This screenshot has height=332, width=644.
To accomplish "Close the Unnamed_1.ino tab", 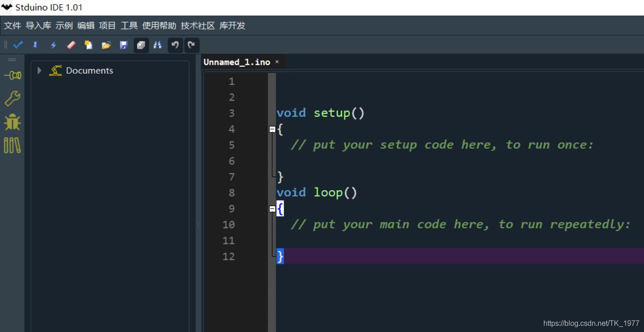I will coord(277,62).
